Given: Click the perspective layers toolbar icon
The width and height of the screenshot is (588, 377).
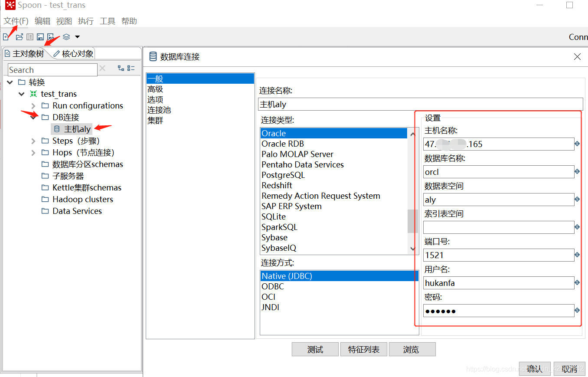Looking at the screenshot, I should (x=66, y=37).
